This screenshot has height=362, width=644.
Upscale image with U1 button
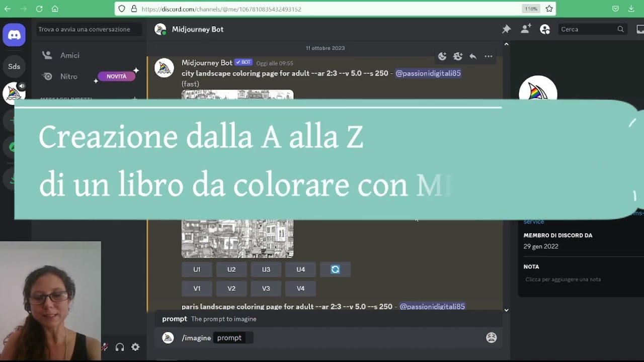click(197, 269)
